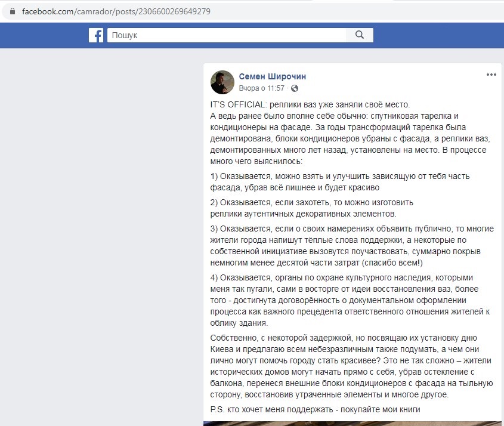This screenshot has height=426, width=504.
Task: Click the globe public audience icon
Action: coord(295,88)
